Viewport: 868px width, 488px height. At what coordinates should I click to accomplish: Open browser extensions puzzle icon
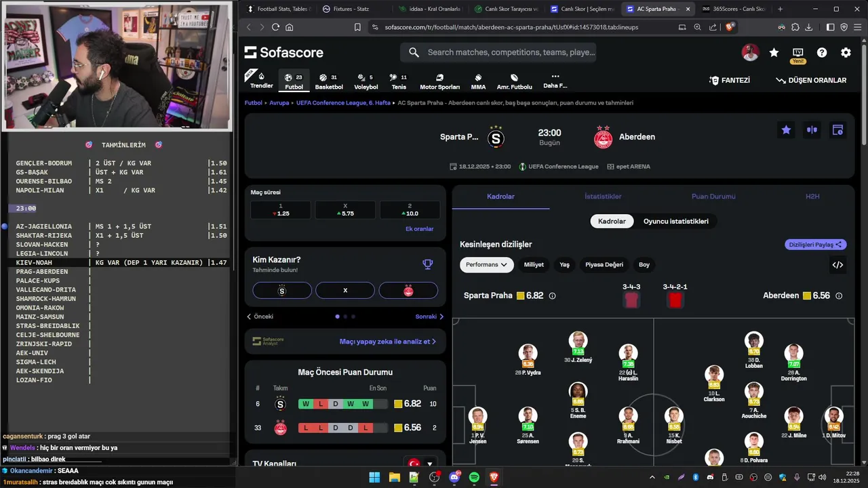(795, 27)
